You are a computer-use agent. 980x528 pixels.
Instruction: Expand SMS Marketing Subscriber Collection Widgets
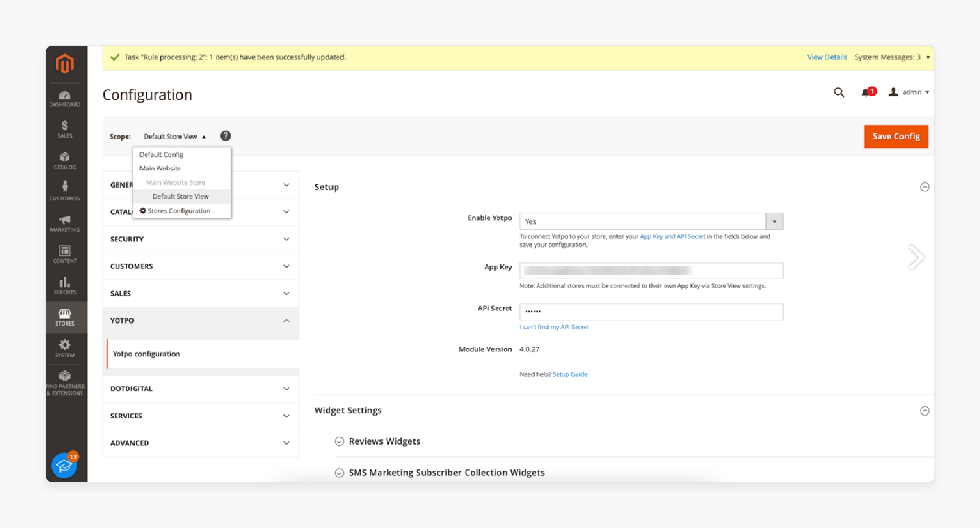coord(339,473)
